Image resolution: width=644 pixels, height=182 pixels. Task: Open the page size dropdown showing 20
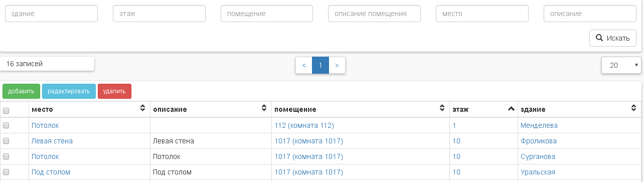621,65
